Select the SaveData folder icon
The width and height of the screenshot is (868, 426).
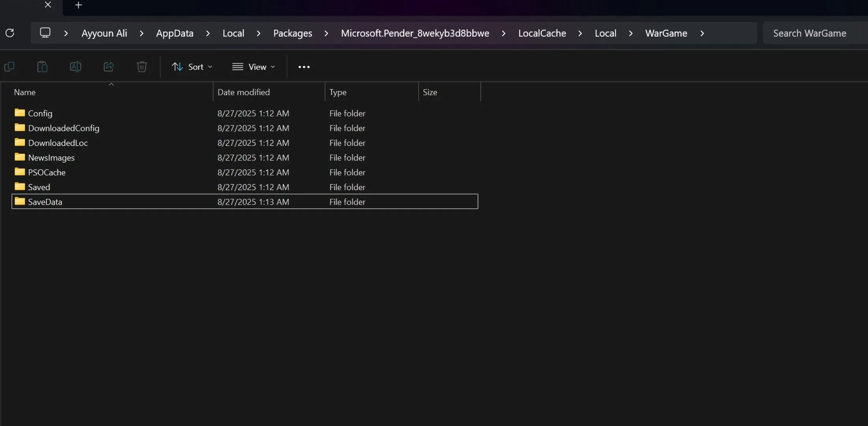(x=20, y=201)
